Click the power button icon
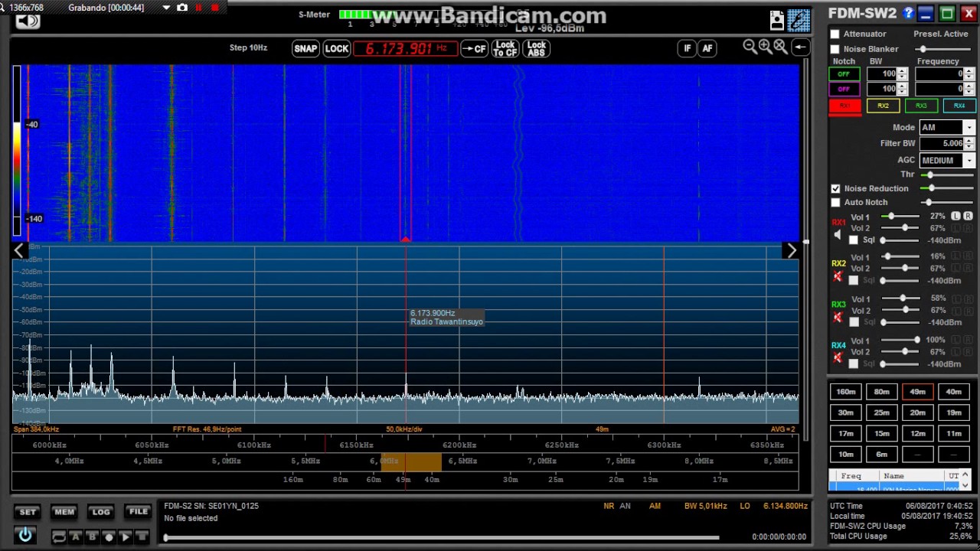The width and height of the screenshot is (980, 551). [x=25, y=536]
